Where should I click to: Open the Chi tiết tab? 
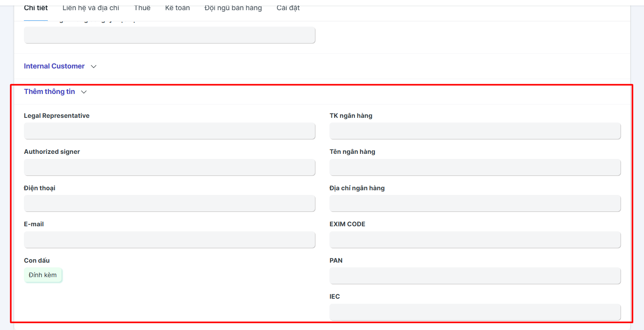click(x=36, y=8)
